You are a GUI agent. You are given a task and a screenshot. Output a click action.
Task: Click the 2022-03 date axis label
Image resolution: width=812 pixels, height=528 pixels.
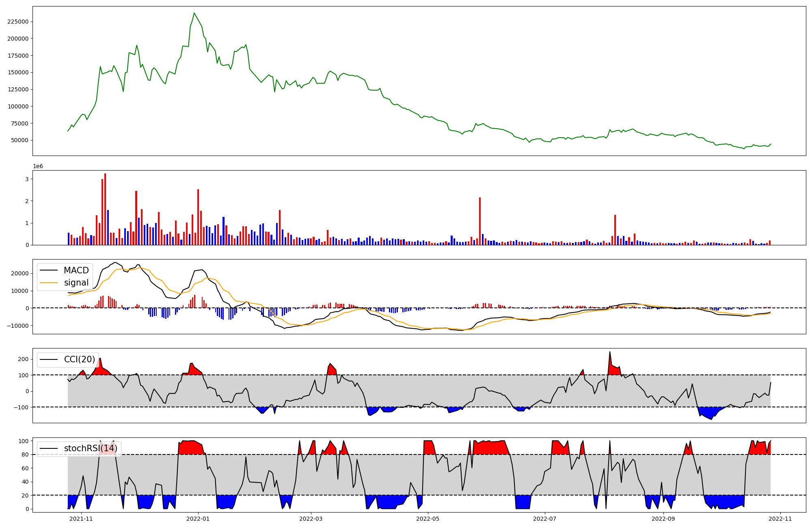(311, 519)
